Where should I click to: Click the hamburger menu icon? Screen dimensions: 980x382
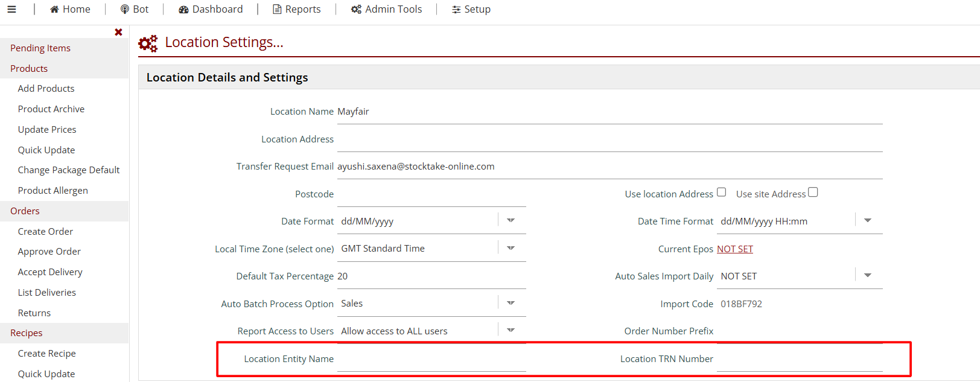point(11,9)
